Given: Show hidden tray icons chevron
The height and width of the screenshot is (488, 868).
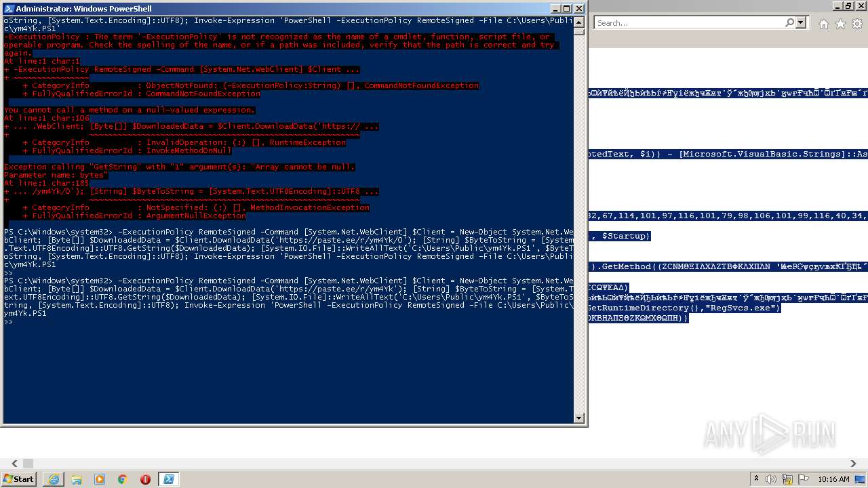Looking at the screenshot, I should (757, 479).
